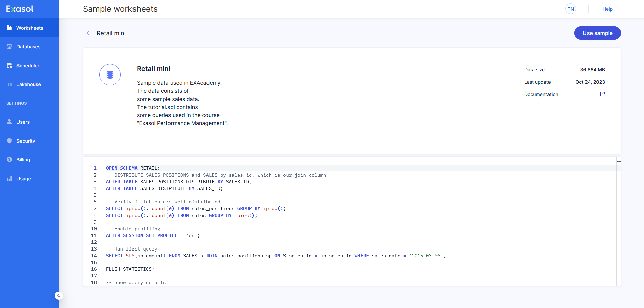Click the Exasol logo
This screenshot has height=308, width=644.
[20, 9]
